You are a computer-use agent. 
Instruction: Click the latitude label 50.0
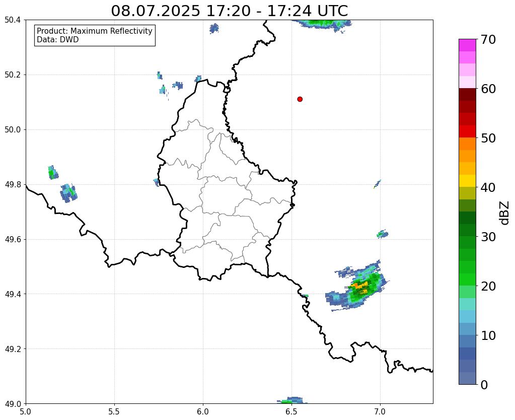(13, 130)
